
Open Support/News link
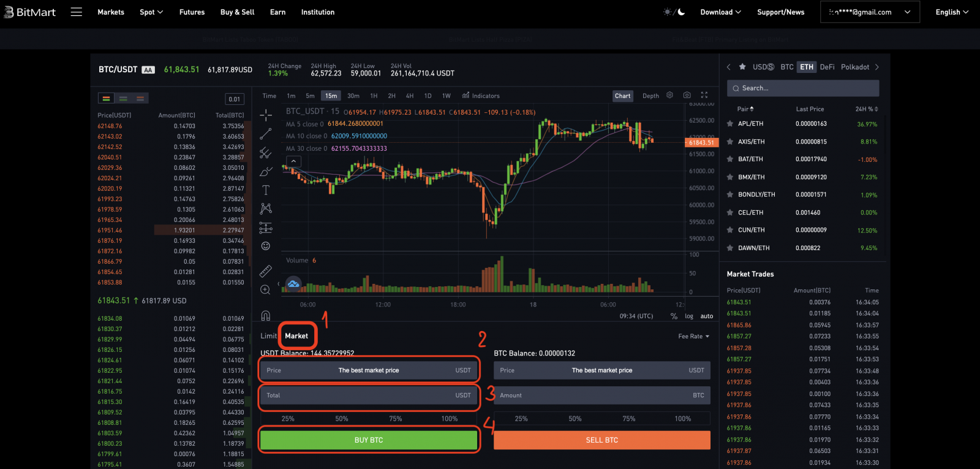pos(781,12)
